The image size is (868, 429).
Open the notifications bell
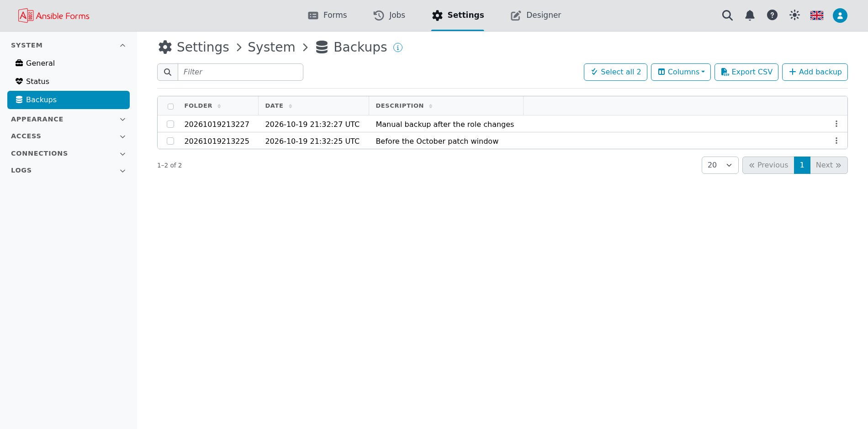pos(750,16)
